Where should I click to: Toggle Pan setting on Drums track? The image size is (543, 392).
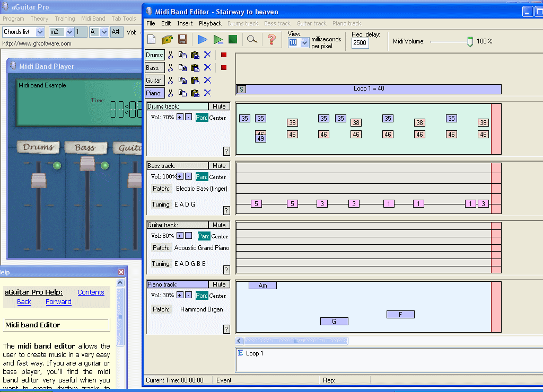pos(202,118)
